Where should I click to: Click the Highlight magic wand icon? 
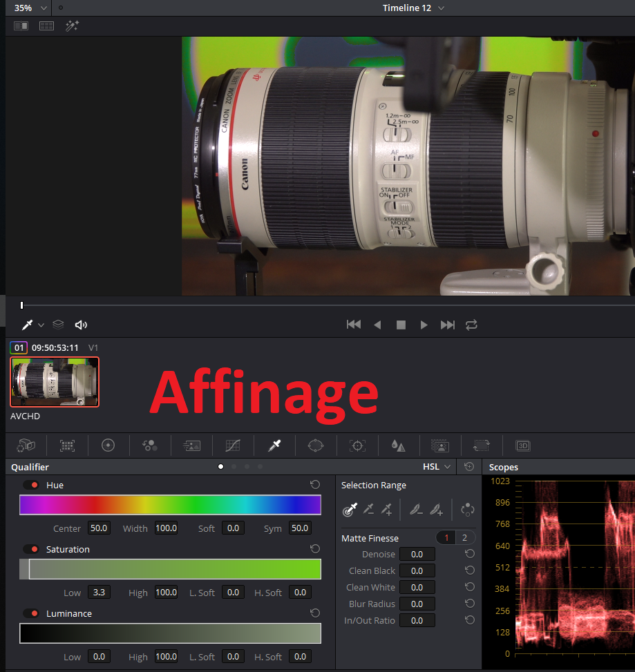pos(73,26)
